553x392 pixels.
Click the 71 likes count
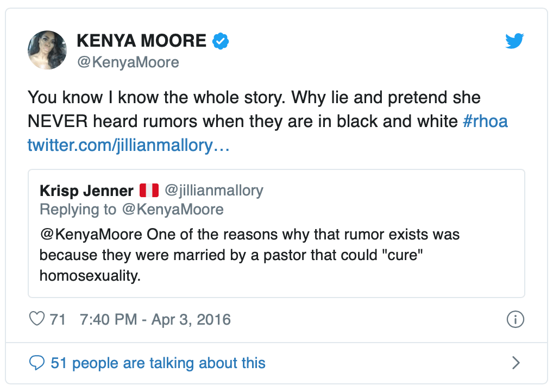[58, 319]
